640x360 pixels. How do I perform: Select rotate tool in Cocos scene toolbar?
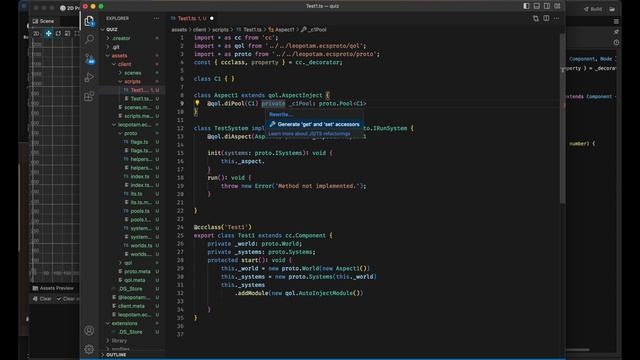point(58,33)
